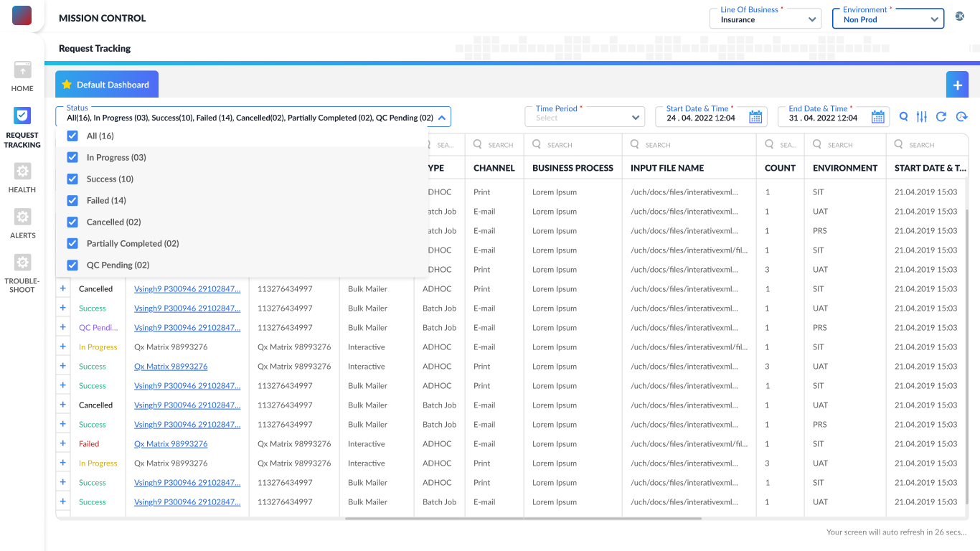
Task: Add a new dashboard with plus button
Action: coord(957,85)
